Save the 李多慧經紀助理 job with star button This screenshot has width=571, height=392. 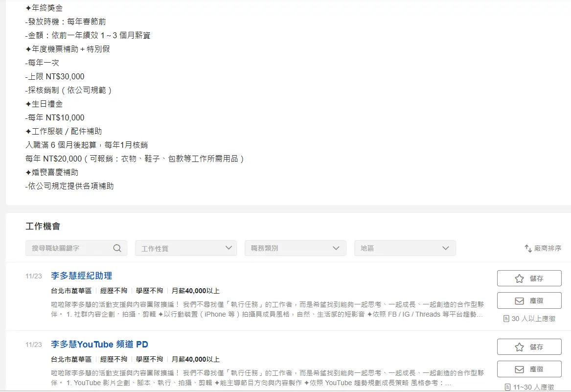pyautogui.click(x=529, y=278)
